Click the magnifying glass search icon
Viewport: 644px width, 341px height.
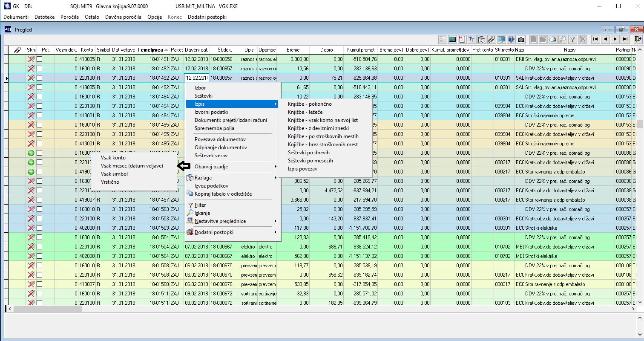tap(563, 39)
